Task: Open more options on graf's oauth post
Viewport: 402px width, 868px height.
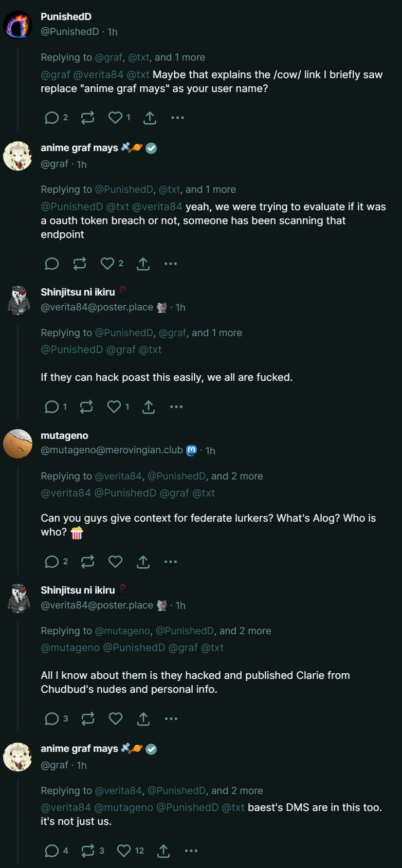Action: [x=171, y=264]
